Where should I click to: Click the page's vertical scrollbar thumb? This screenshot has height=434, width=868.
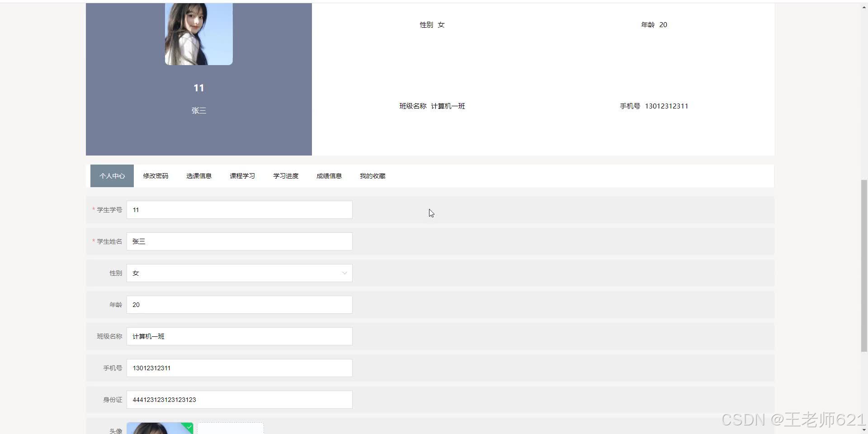pos(864,266)
